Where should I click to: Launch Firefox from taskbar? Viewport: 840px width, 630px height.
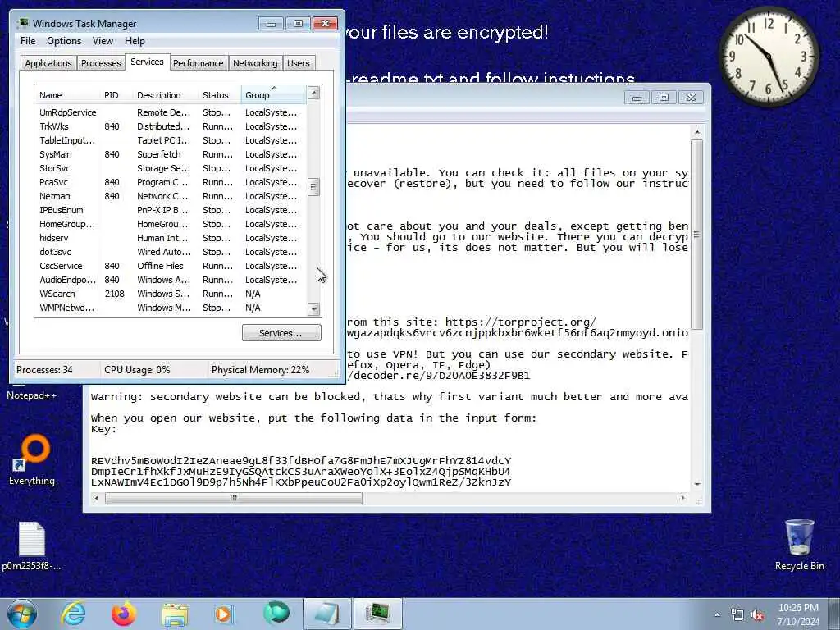pyautogui.click(x=124, y=614)
